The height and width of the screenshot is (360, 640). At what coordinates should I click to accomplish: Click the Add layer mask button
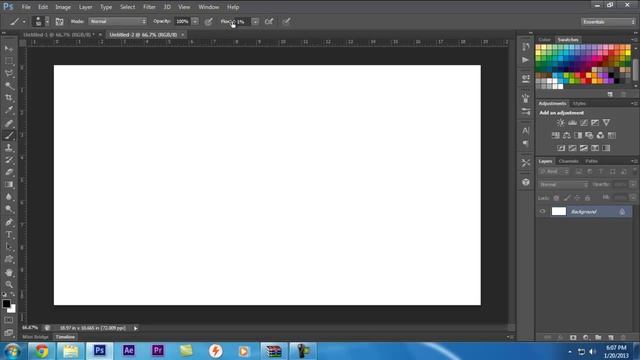(x=573, y=338)
